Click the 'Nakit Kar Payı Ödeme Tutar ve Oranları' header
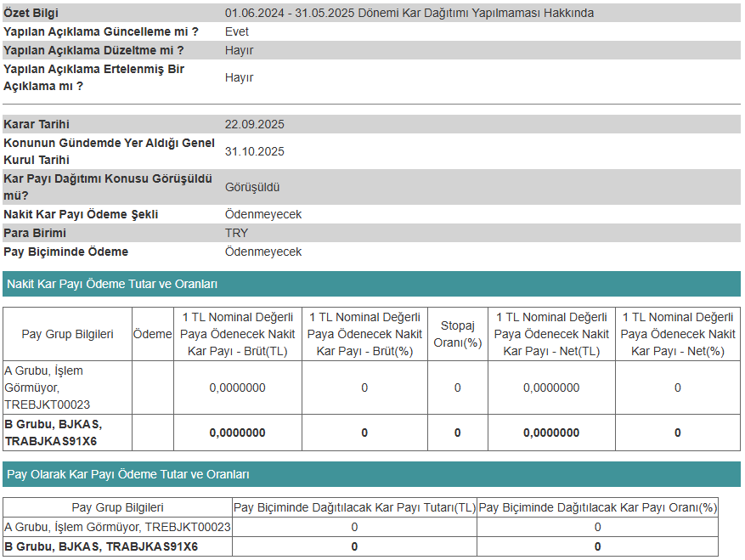 coord(112,284)
